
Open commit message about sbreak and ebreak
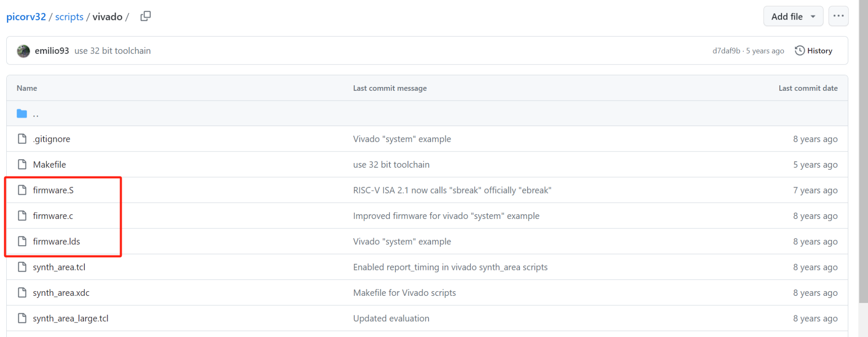tap(452, 190)
